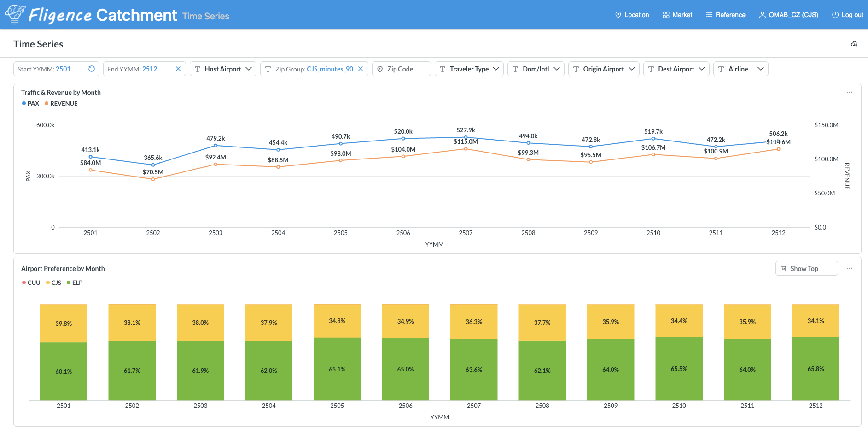
Task: Reset the Start YYMM filter with refresh icon
Action: tap(92, 69)
